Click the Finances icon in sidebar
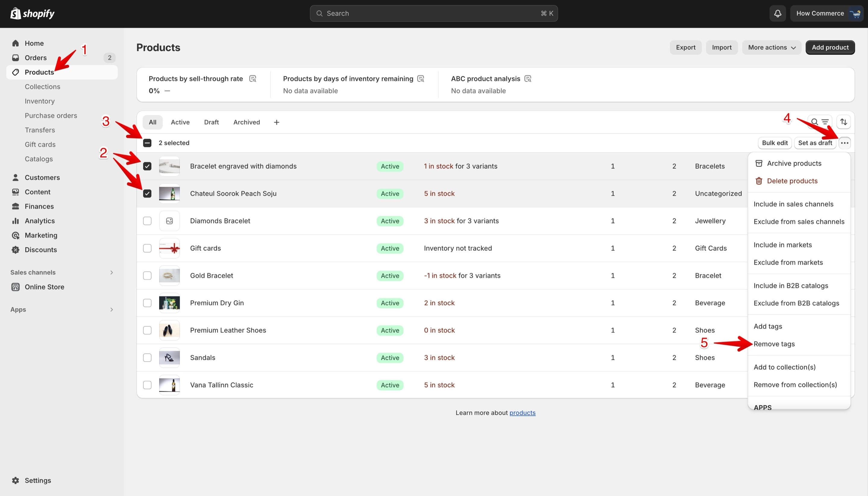 click(x=15, y=206)
